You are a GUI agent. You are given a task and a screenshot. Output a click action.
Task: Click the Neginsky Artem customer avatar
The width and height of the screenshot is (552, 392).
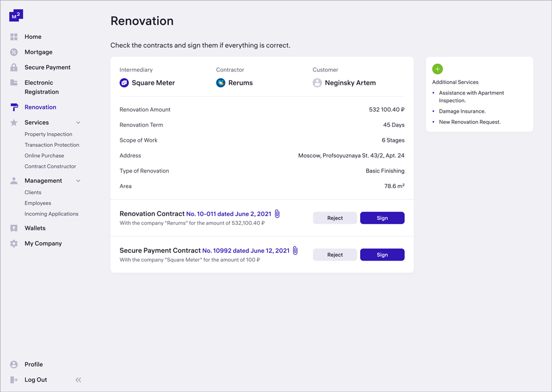[x=317, y=83]
